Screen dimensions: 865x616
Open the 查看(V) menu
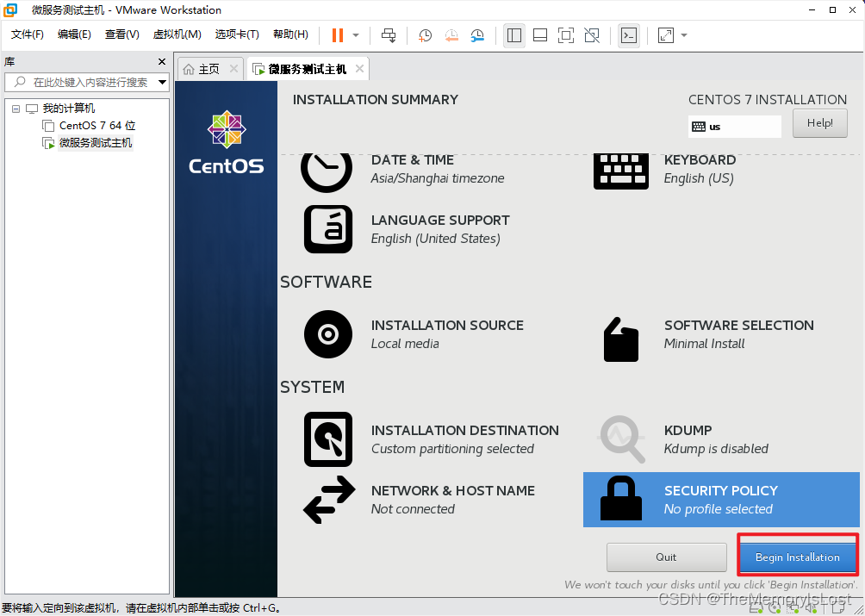click(x=122, y=34)
